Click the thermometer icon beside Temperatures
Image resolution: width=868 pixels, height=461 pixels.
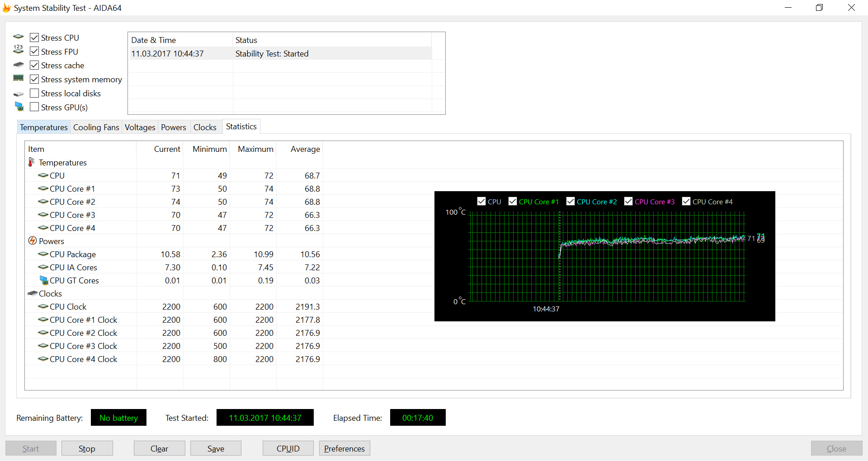pyautogui.click(x=32, y=162)
